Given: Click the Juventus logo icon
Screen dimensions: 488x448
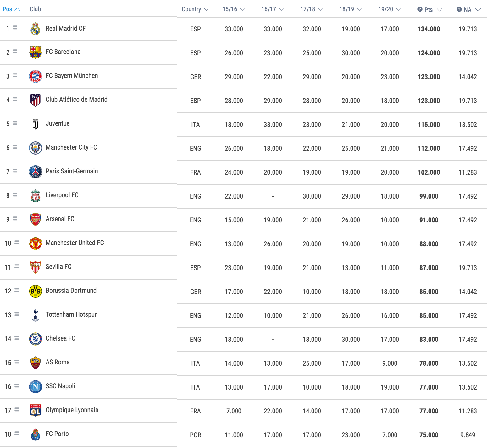Looking at the screenshot, I should 36,124.
